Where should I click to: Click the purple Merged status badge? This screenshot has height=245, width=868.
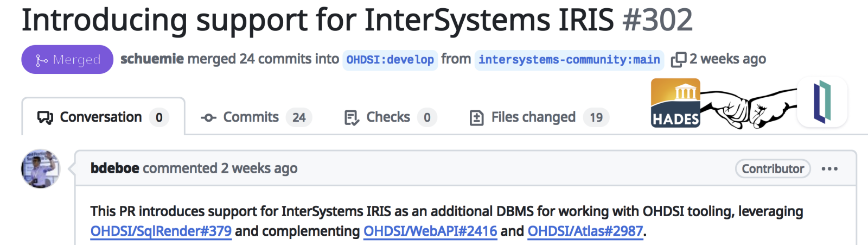tap(67, 59)
